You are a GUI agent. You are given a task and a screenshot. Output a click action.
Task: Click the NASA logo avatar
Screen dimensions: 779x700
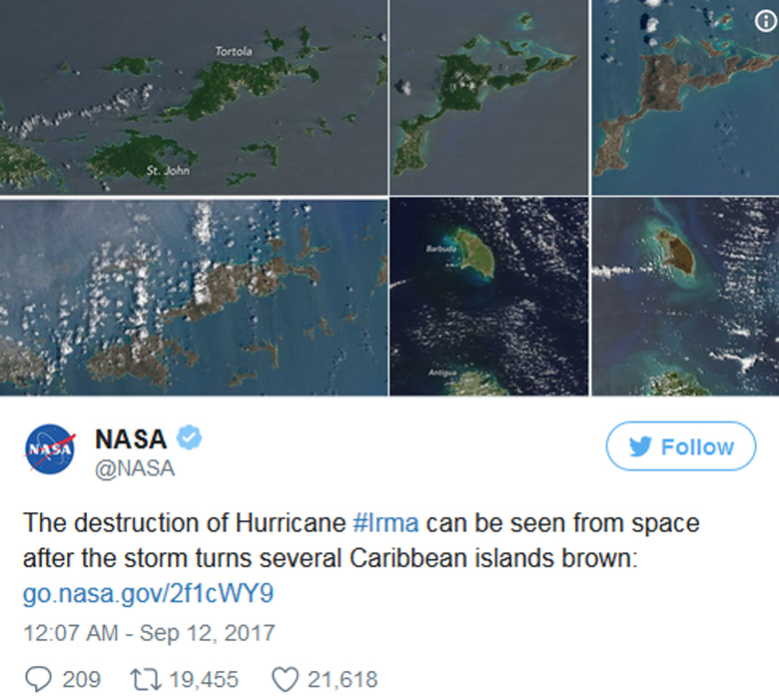coord(49,449)
